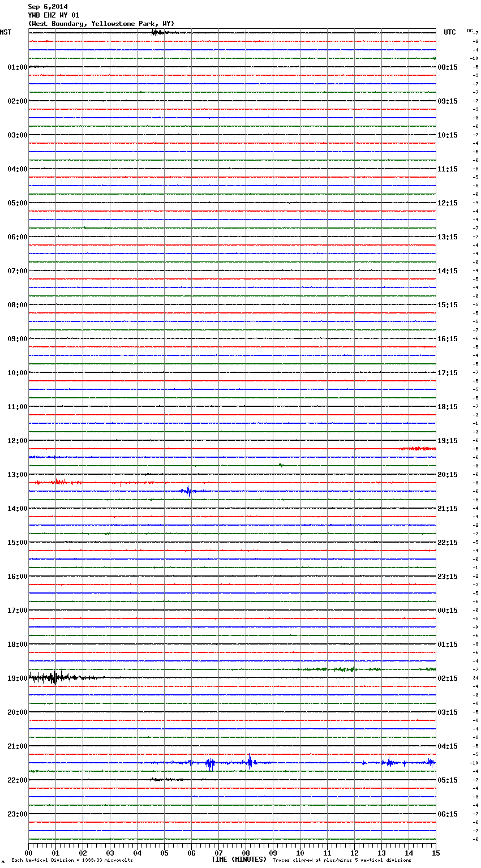Click the 05:00 MST row label
This screenshot has width=481, height=868.
[18, 203]
